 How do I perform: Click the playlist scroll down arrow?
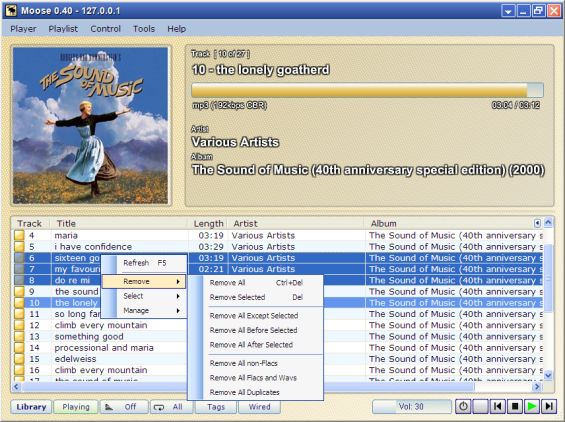click(x=548, y=376)
